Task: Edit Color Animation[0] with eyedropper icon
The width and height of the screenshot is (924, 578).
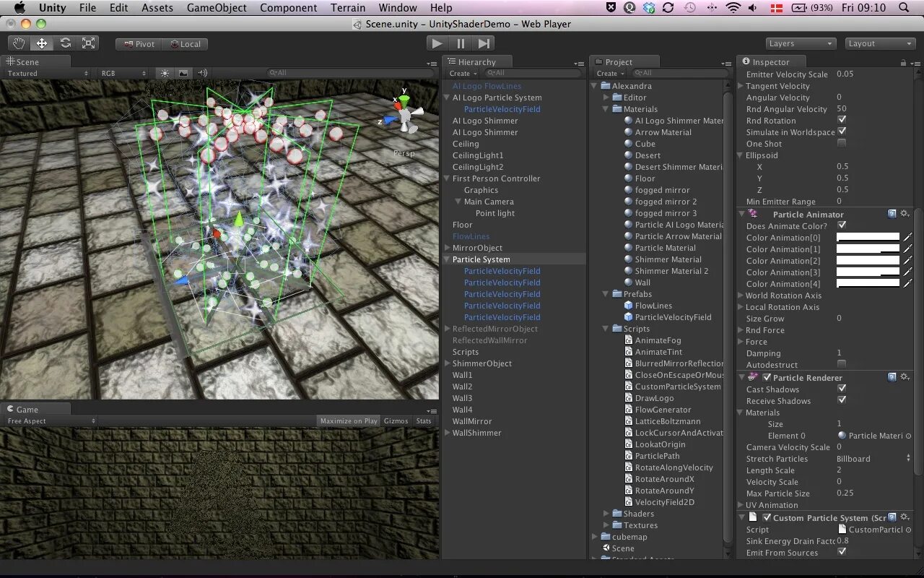Action: (908, 237)
